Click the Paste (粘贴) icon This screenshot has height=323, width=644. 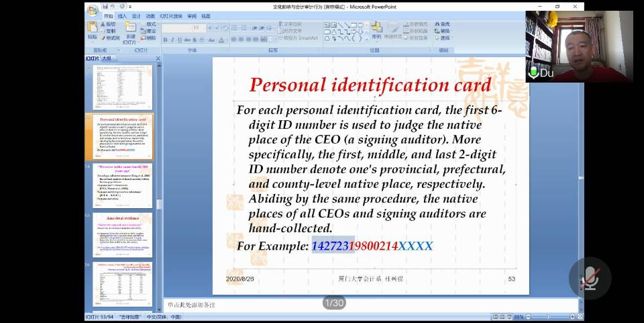tap(93, 30)
